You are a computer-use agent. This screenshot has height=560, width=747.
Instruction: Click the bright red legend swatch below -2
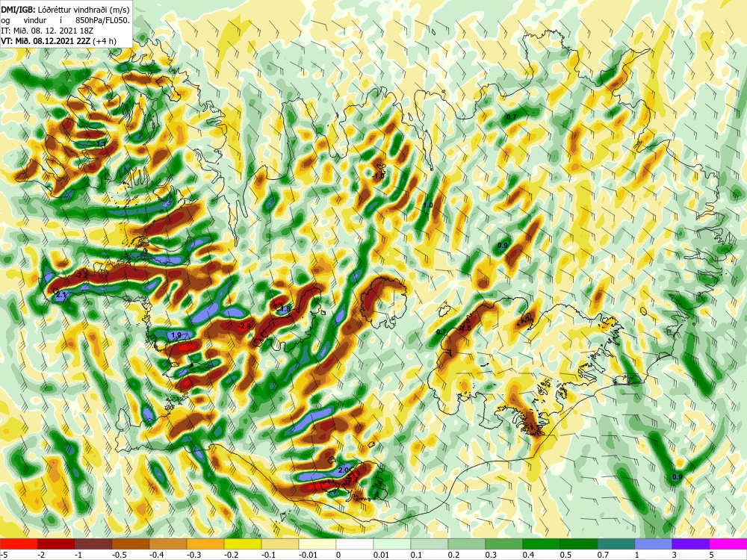pos(19,544)
